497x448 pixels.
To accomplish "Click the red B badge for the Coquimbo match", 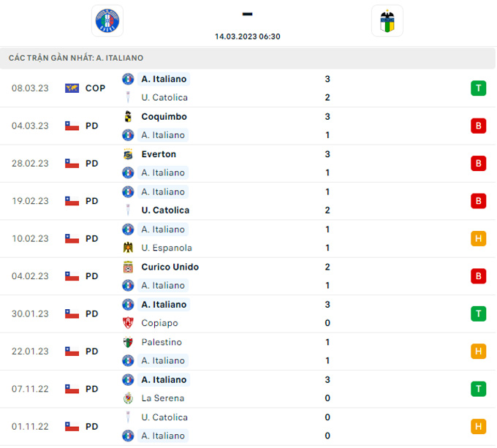I will tap(478, 126).
